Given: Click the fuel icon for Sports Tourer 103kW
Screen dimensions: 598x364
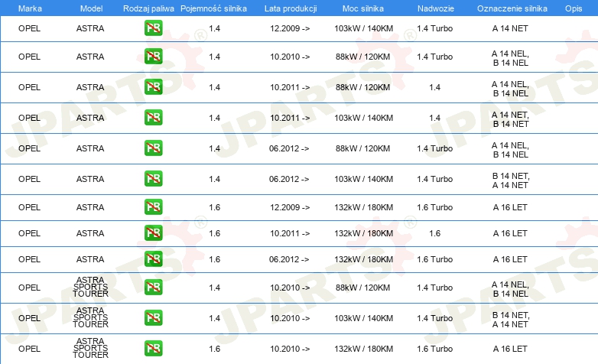Looking at the screenshot, I should (153, 318).
